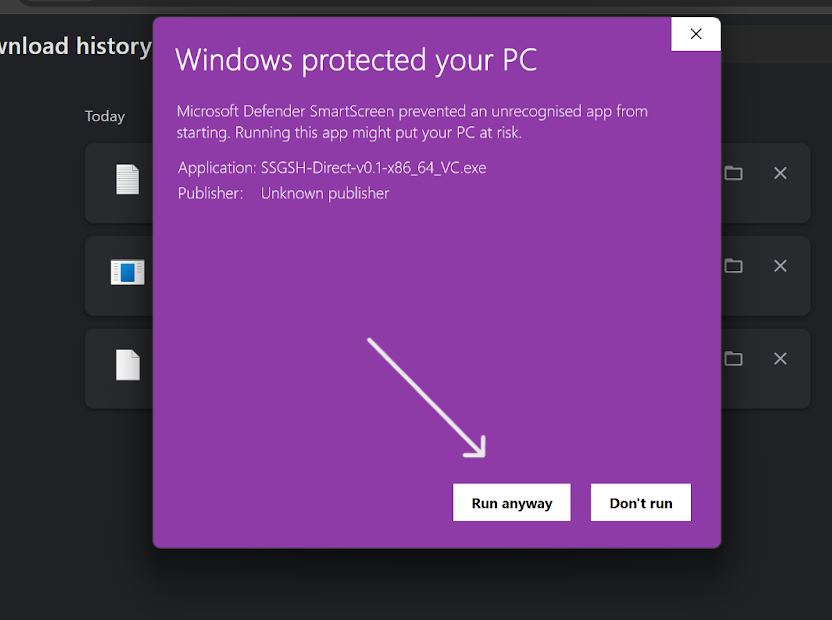This screenshot has height=620, width=832.
Task: Remove the third download from history
Action: (x=780, y=358)
